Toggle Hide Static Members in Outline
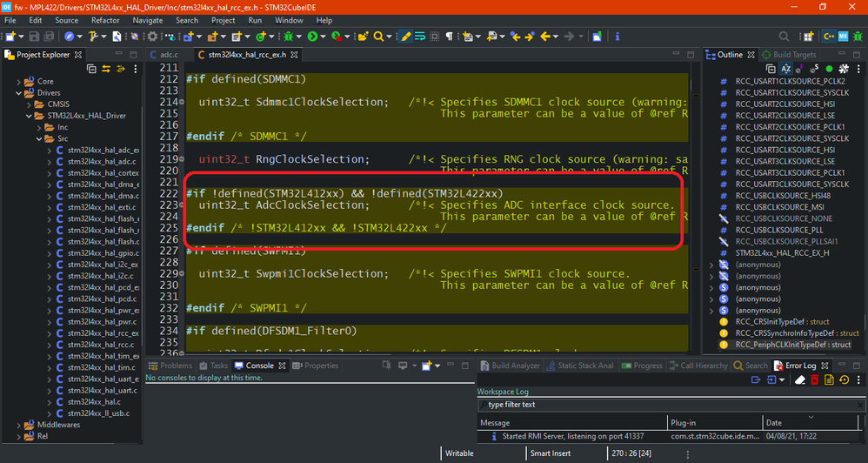The width and height of the screenshot is (868, 463). (814, 69)
